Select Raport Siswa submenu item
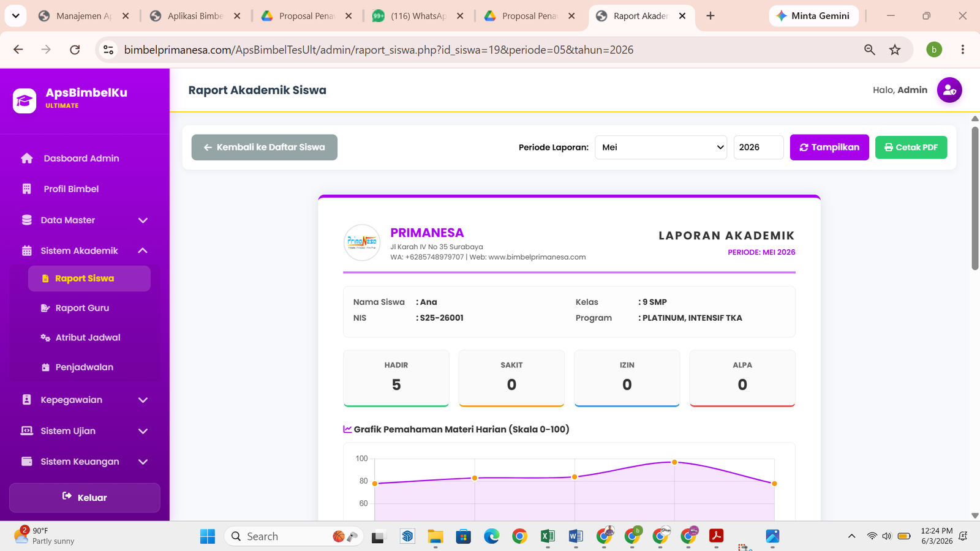980x551 pixels. point(89,279)
